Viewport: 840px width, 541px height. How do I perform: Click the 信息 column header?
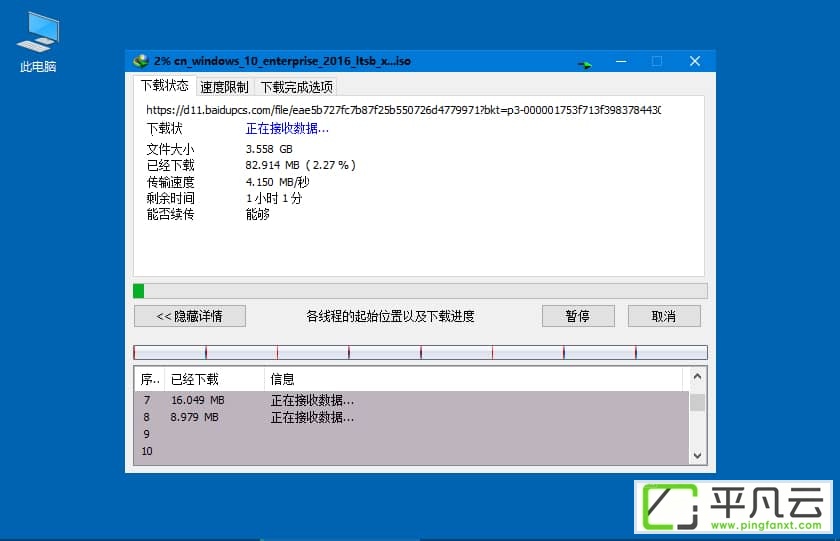[x=474, y=380]
